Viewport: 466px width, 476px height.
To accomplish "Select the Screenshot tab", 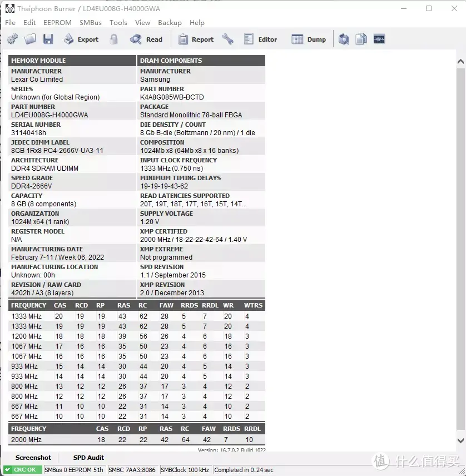I will pos(33,458).
